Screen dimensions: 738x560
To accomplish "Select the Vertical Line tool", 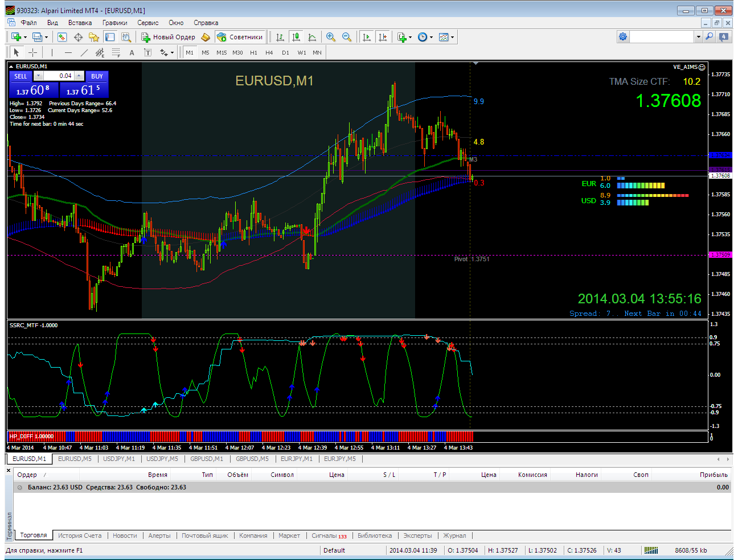I will point(52,52).
